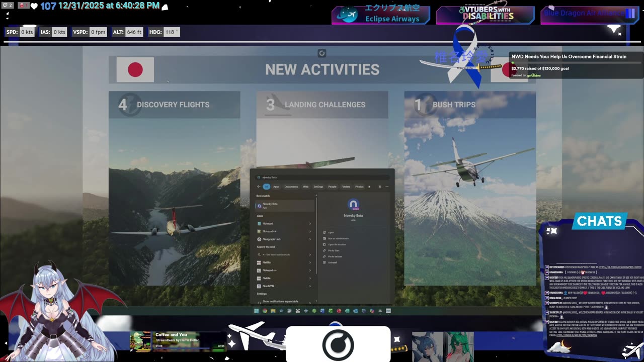Click the heart icon in top bar
Image resolution: width=644 pixels, height=362 pixels.
[x=34, y=6]
